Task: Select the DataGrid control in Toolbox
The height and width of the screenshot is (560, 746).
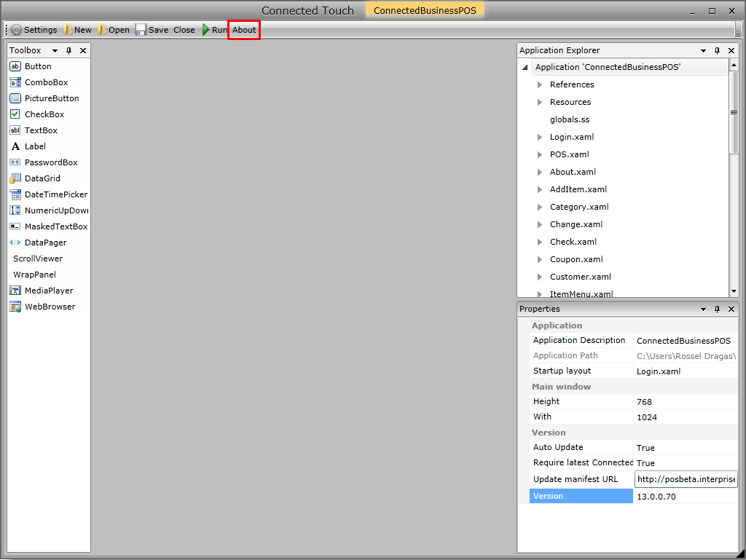Action: 42,178
